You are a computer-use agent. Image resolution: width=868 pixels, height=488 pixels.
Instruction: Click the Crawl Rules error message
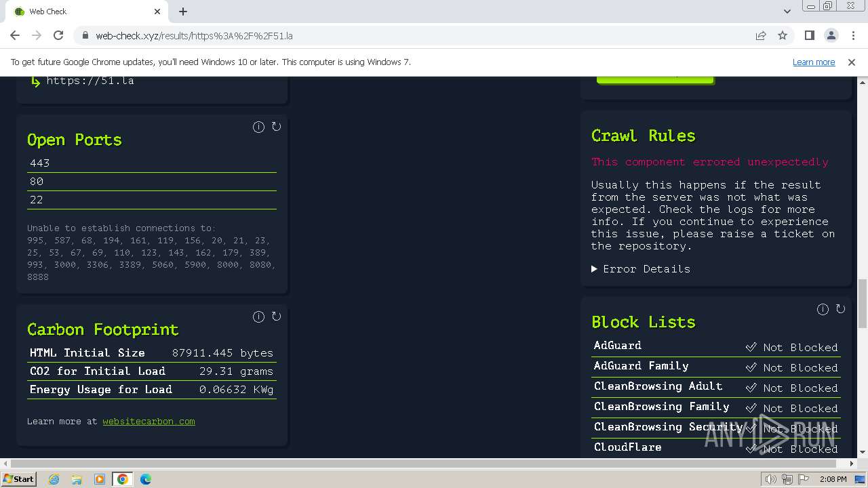tap(710, 162)
